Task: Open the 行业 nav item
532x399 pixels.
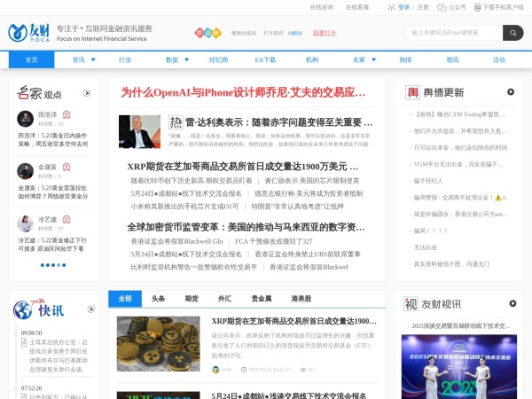Action: click(x=125, y=59)
